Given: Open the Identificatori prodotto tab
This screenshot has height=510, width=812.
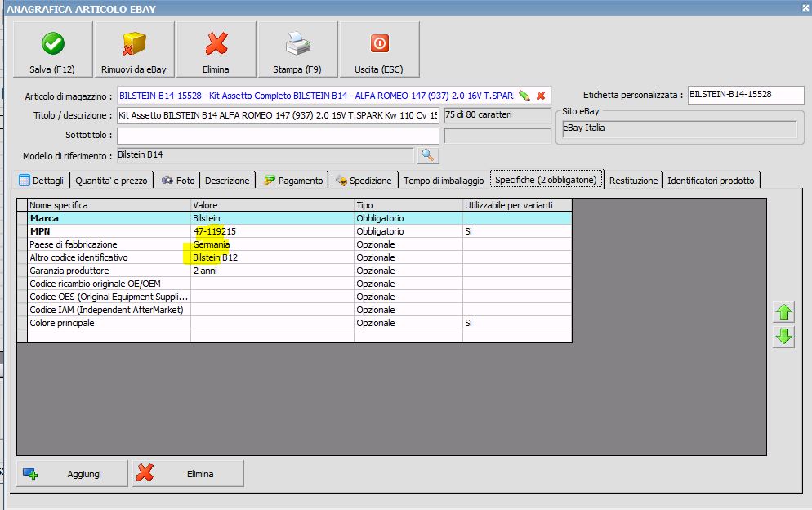Looking at the screenshot, I should click(x=711, y=181).
